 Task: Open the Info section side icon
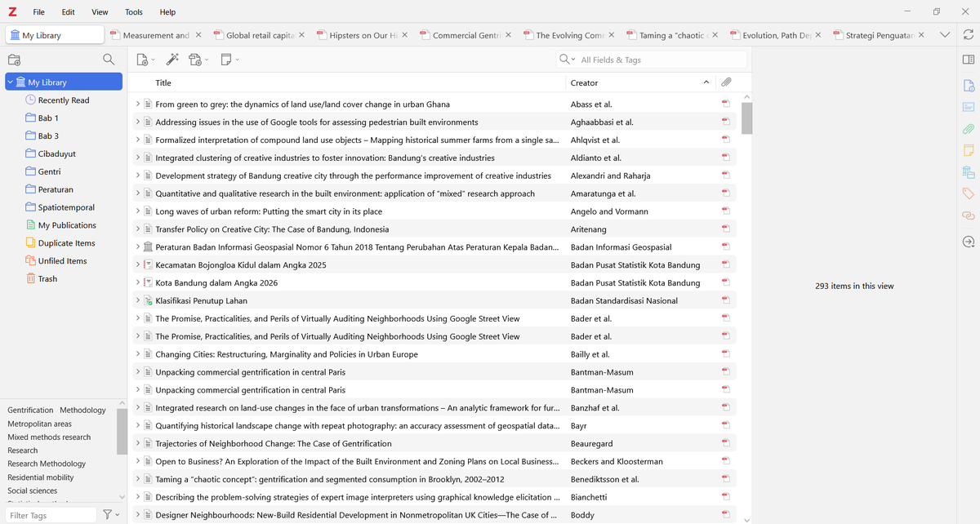point(969,86)
